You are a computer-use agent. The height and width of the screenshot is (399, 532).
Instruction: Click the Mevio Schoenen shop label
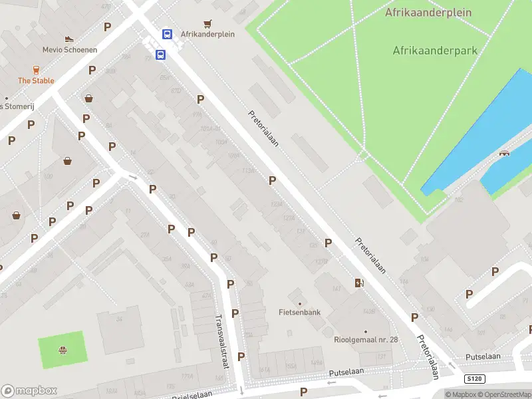(x=70, y=50)
